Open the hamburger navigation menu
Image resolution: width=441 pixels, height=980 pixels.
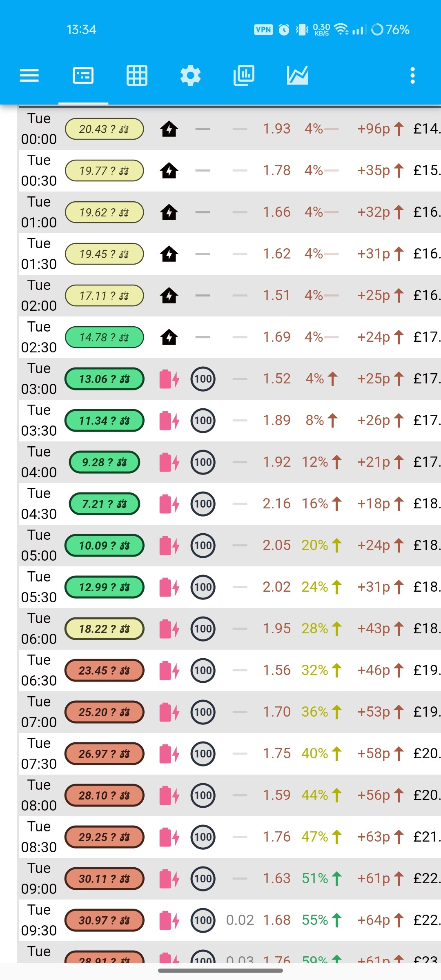[29, 76]
